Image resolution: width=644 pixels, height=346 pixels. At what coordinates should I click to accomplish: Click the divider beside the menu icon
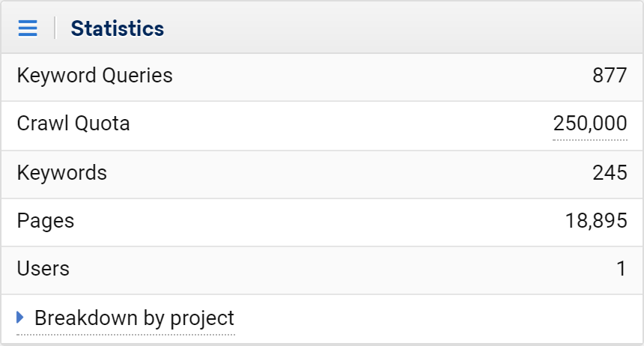[55, 28]
